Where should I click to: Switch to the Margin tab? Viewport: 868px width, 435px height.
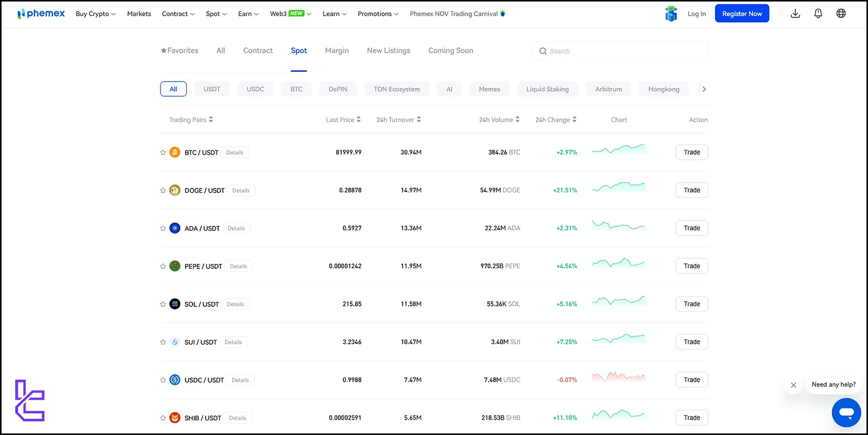click(x=337, y=51)
